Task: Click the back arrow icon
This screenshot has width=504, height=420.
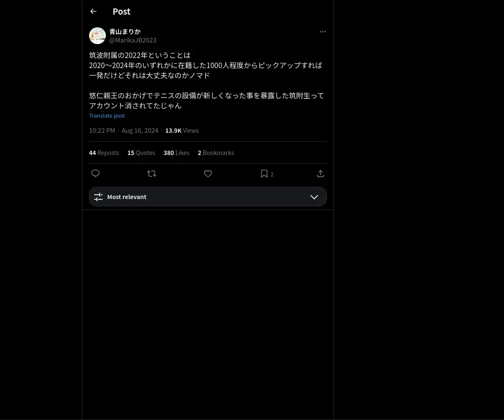Action: click(93, 12)
